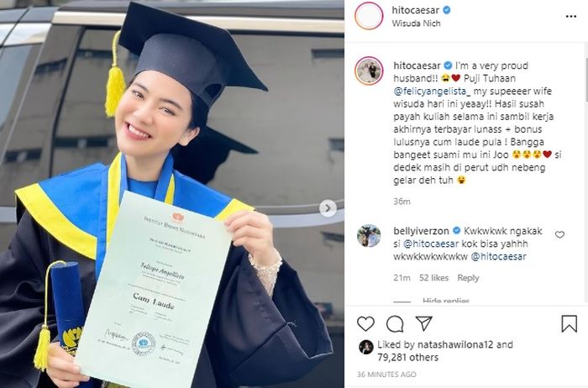Reply to bellyiverzon's comment
Screen dimensions: 588x388
[468, 278]
